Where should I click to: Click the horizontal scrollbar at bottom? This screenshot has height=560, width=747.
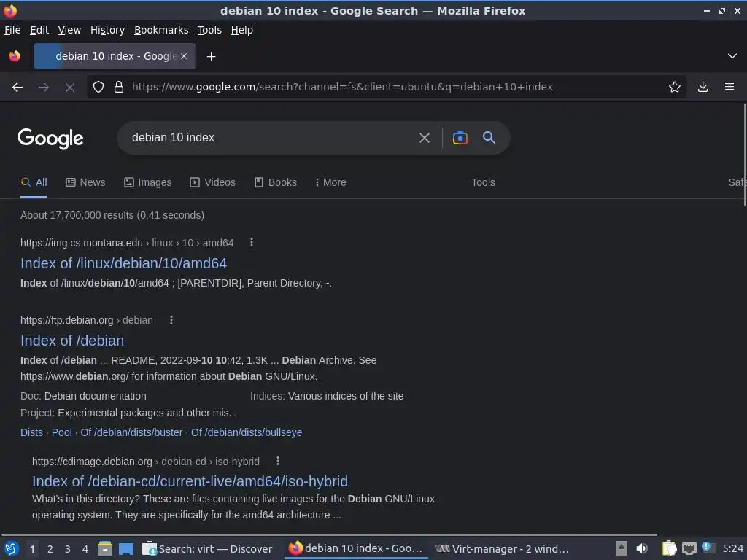329,534
